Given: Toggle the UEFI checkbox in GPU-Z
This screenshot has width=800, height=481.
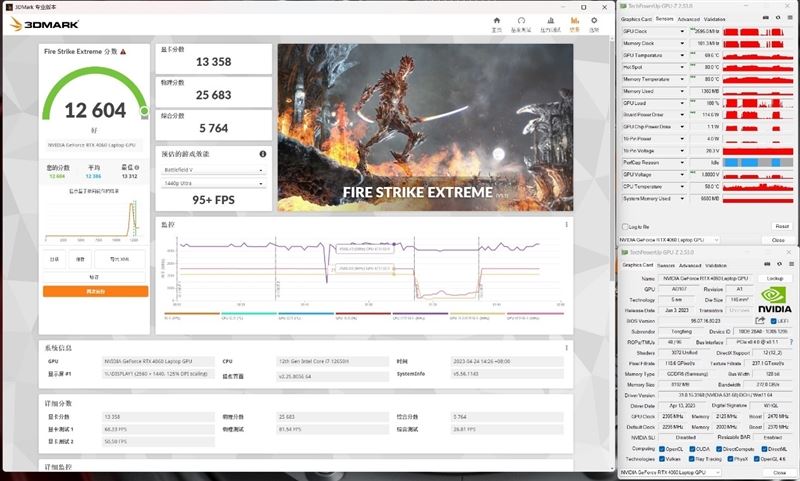Looking at the screenshot, I should pyautogui.click(x=773, y=321).
